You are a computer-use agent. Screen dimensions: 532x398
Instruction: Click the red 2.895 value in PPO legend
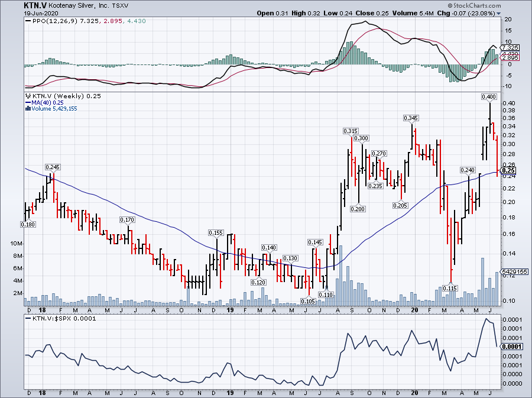tap(112, 21)
